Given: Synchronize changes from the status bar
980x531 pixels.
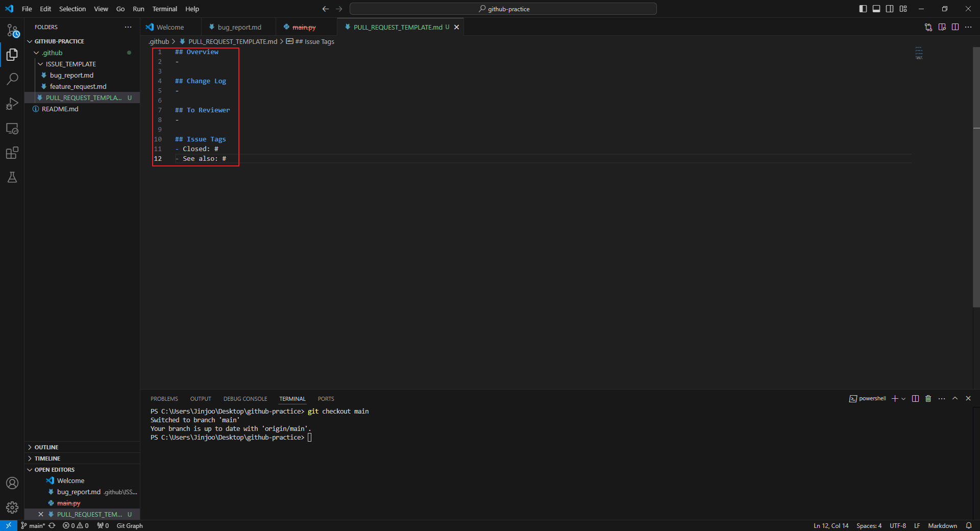Looking at the screenshot, I should [x=52, y=525].
